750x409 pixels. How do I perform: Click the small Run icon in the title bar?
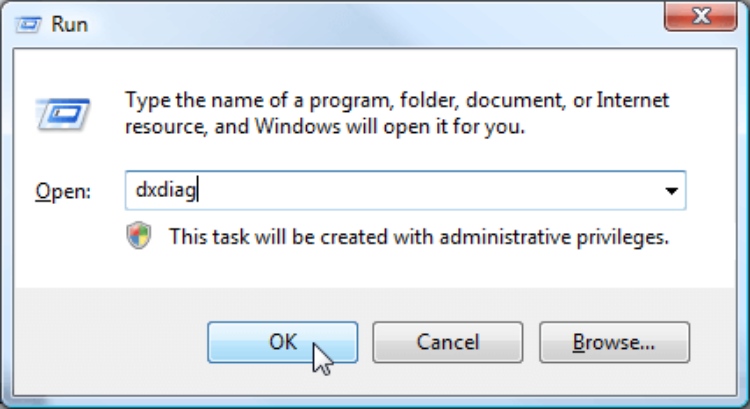click(28, 24)
